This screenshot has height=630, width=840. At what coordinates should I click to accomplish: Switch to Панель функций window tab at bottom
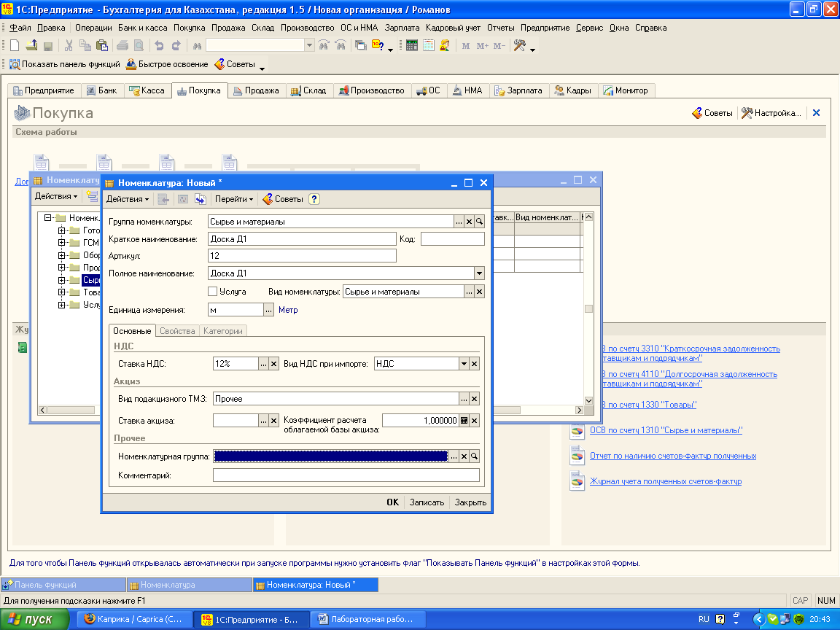coord(63,585)
